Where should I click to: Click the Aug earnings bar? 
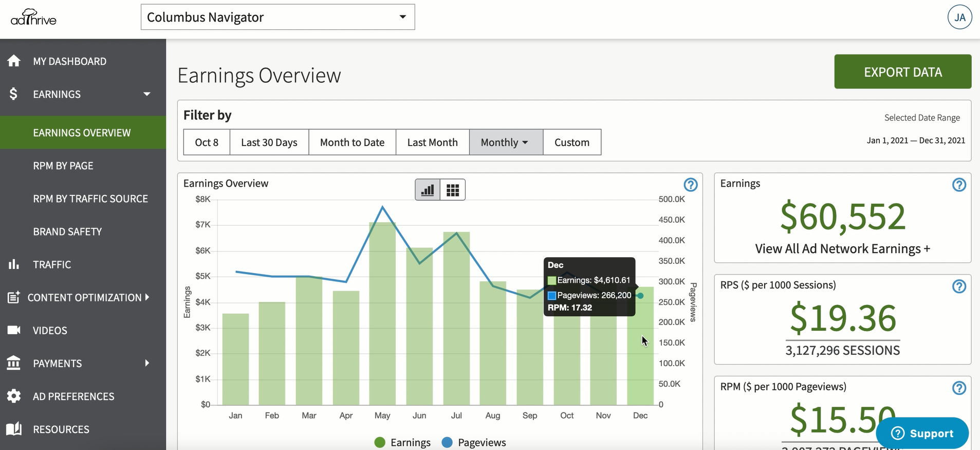pos(493,344)
